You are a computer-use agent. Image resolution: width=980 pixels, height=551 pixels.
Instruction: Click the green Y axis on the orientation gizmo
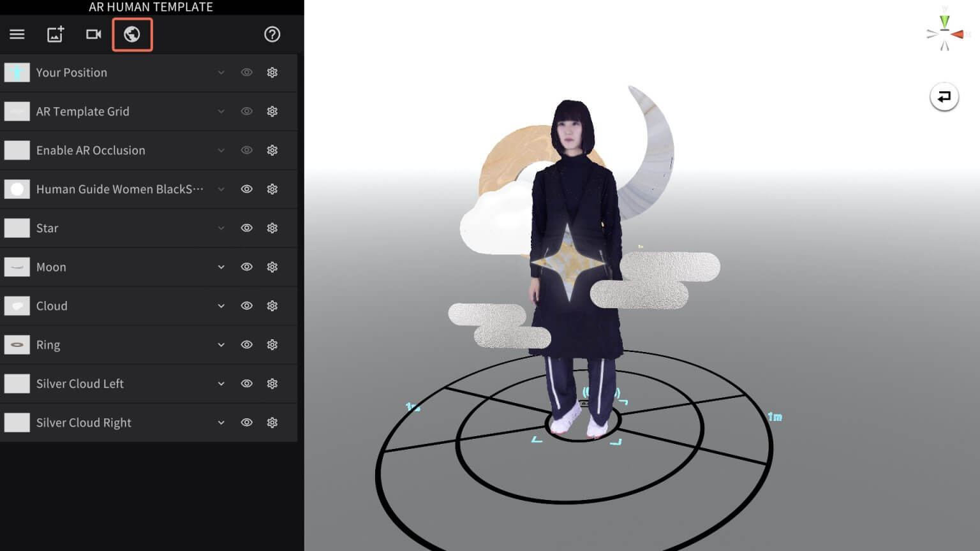944,21
